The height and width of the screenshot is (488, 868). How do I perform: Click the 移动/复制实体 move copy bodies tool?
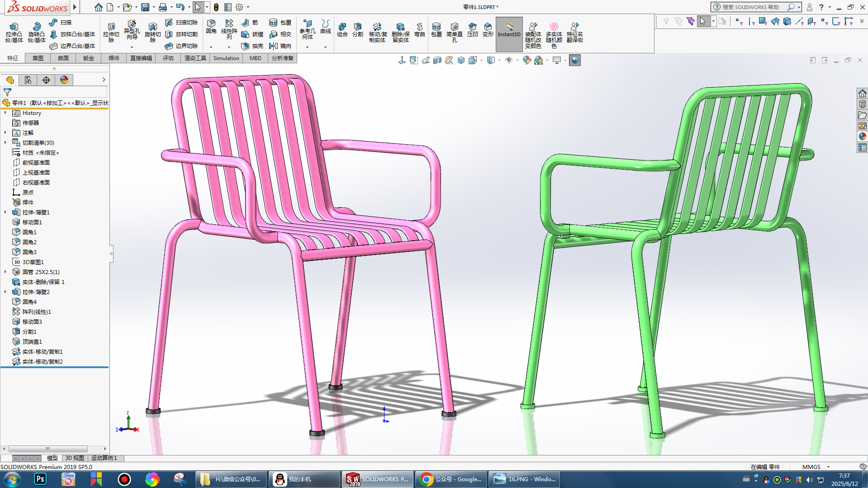(377, 33)
